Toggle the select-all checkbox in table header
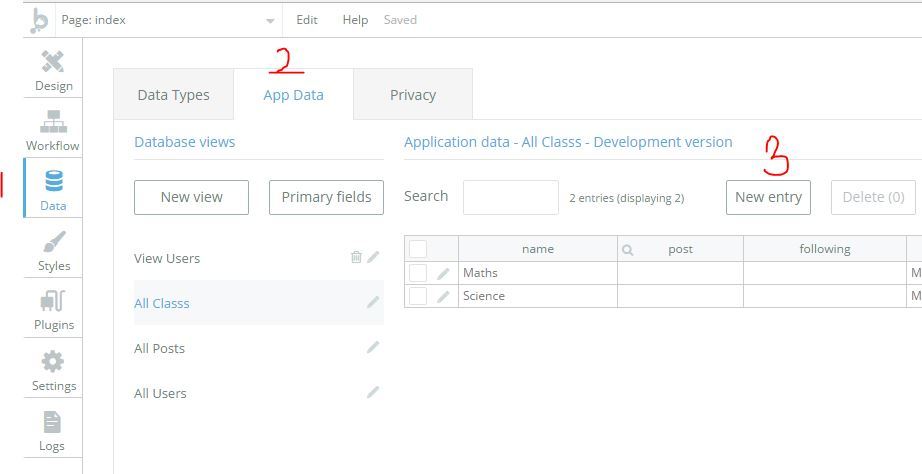This screenshot has height=474, width=922. tap(418, 249)
